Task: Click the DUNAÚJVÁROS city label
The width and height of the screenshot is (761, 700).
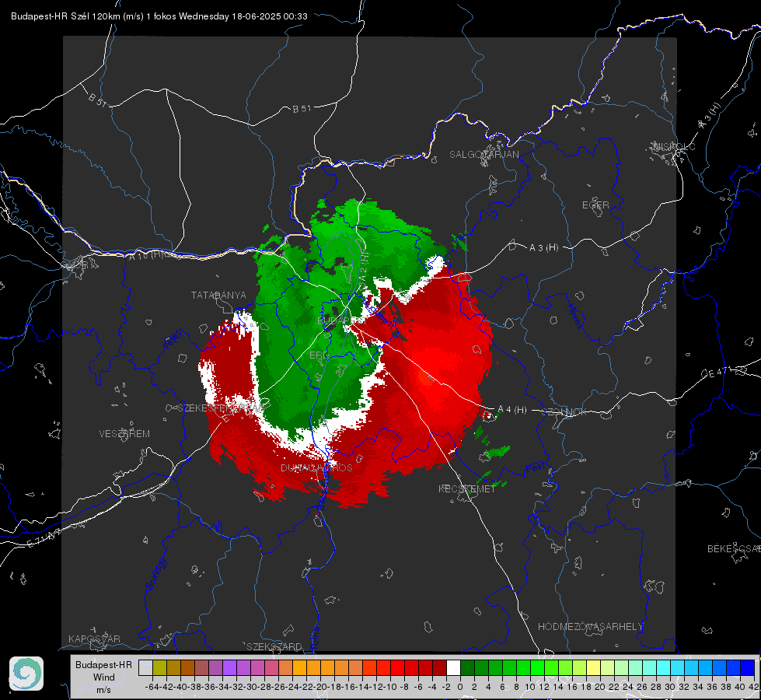Action: (x=316, y=467)
